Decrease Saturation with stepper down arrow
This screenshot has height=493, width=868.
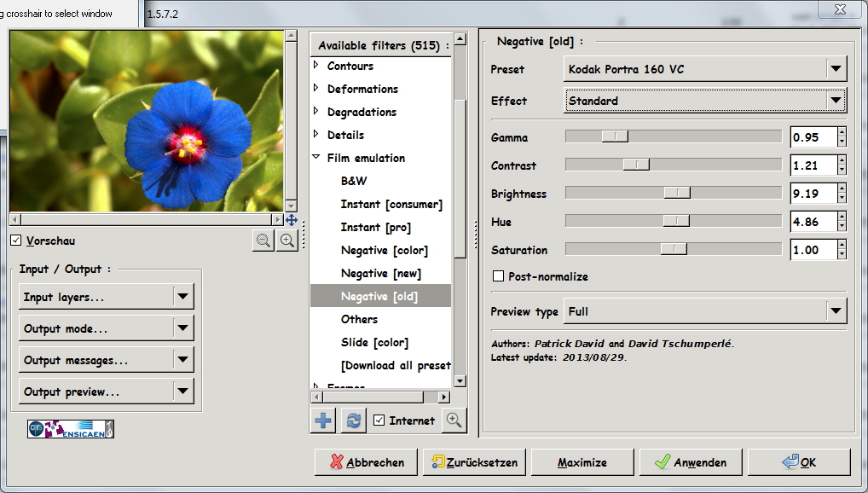[x=842, y=255]
